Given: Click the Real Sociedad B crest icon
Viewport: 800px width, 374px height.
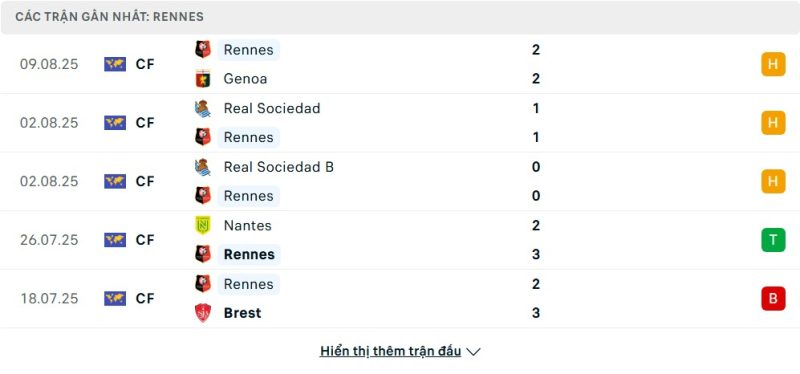Looking at the screenshot, I should [203, 167].
